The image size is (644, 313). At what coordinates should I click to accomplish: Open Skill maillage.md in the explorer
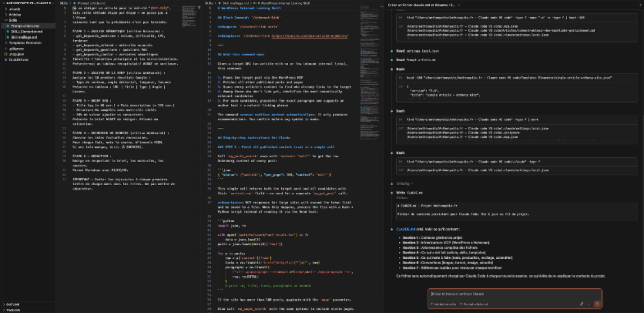point(25,37)
